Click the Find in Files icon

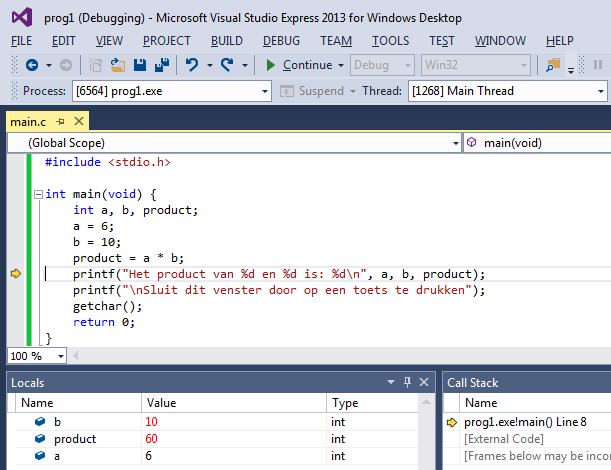[x=552, y=65]
